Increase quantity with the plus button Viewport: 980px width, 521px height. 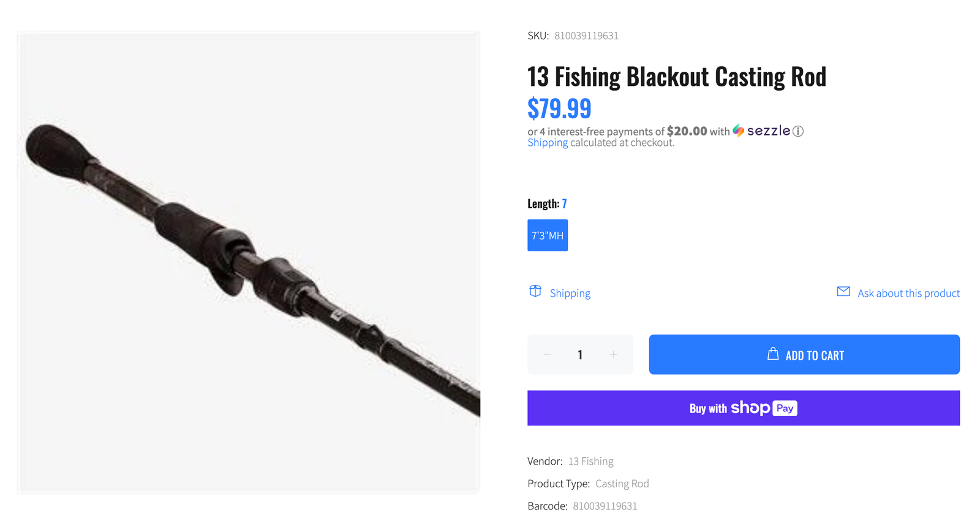coord(613,354)
